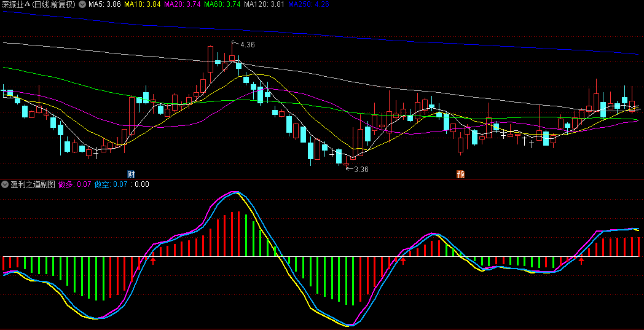Screen dimensions: 644x330
Task: Expand the 盈利之道副图 indicator dropdown arrow
Action: coord(5,184)
